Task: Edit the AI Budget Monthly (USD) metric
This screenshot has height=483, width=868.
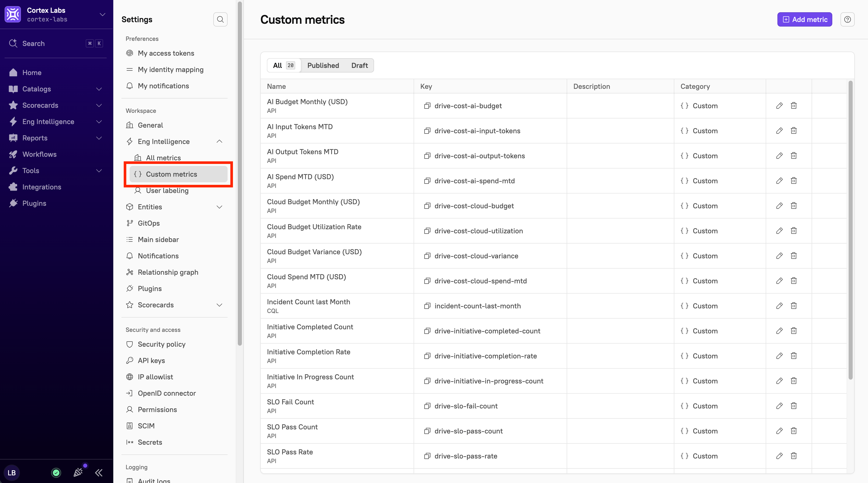Action: (x=779, y=106)
